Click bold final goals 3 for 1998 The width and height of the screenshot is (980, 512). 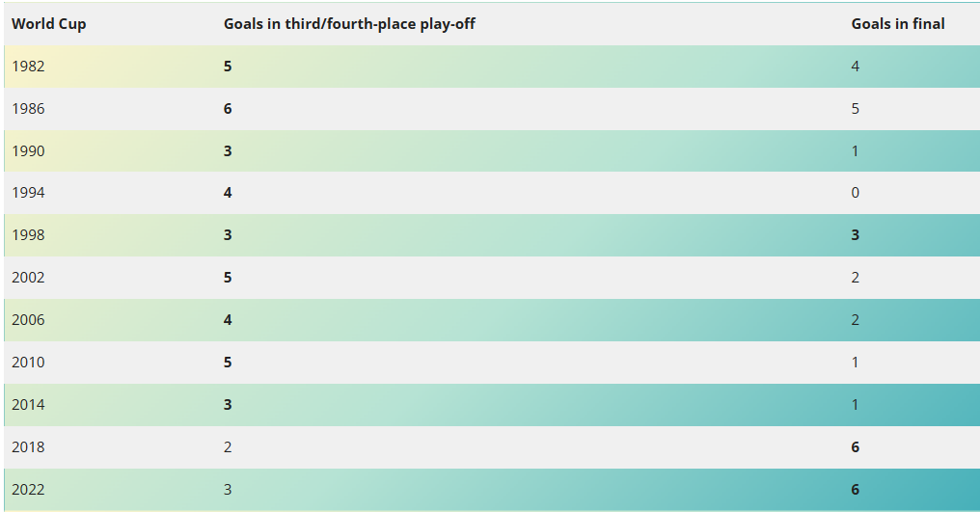(x=855, y=235)
